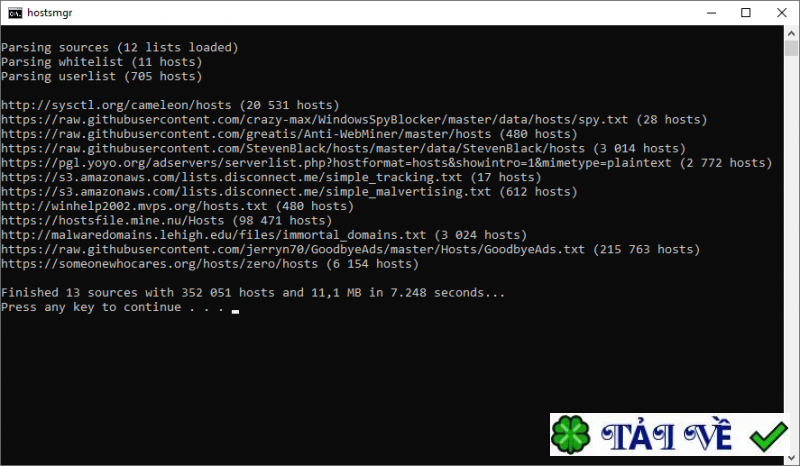
Task: Click the StevenBlack hosts URL line
Action: [x=343, y=149]
